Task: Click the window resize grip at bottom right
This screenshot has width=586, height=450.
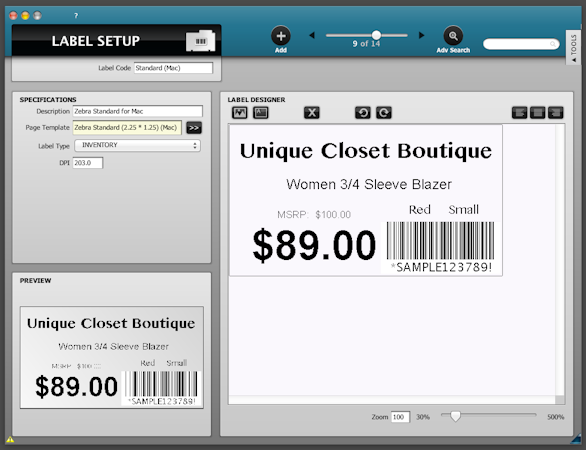Action: point(577,438)
